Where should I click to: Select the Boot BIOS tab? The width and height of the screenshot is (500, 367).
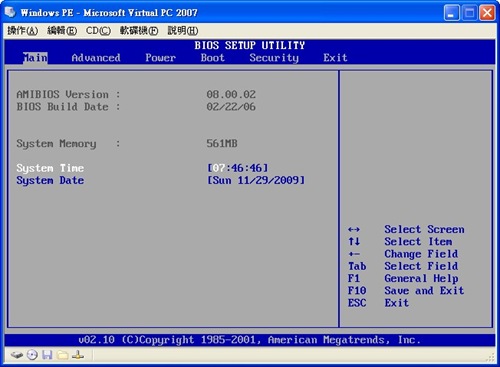point(213,58)
